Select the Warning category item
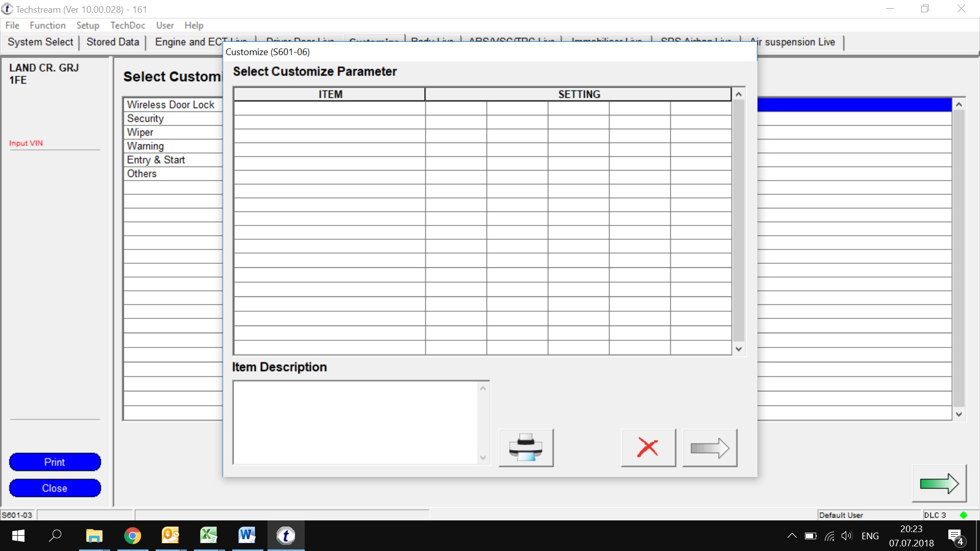 coord(145,146)
